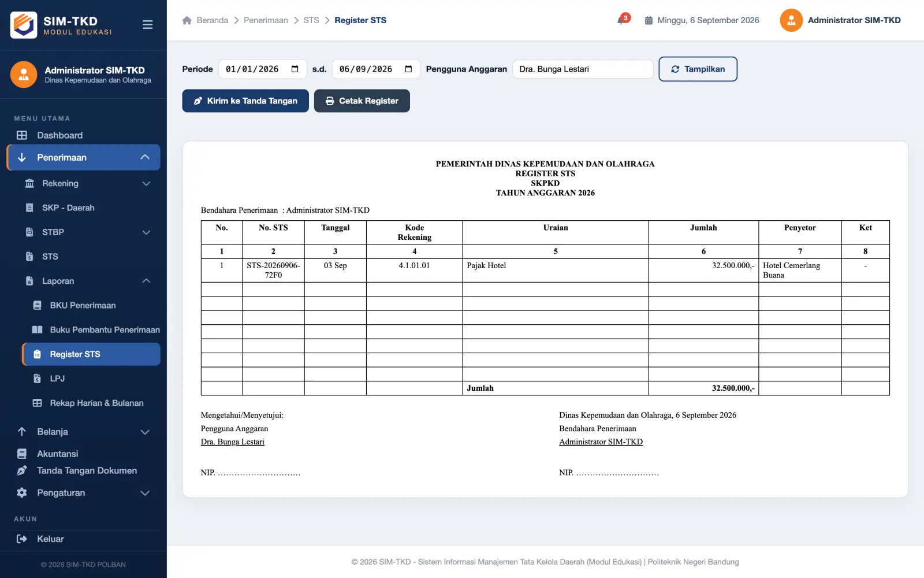
Task: Go to STS in the breadcrumb
Action: pos(311,20)
